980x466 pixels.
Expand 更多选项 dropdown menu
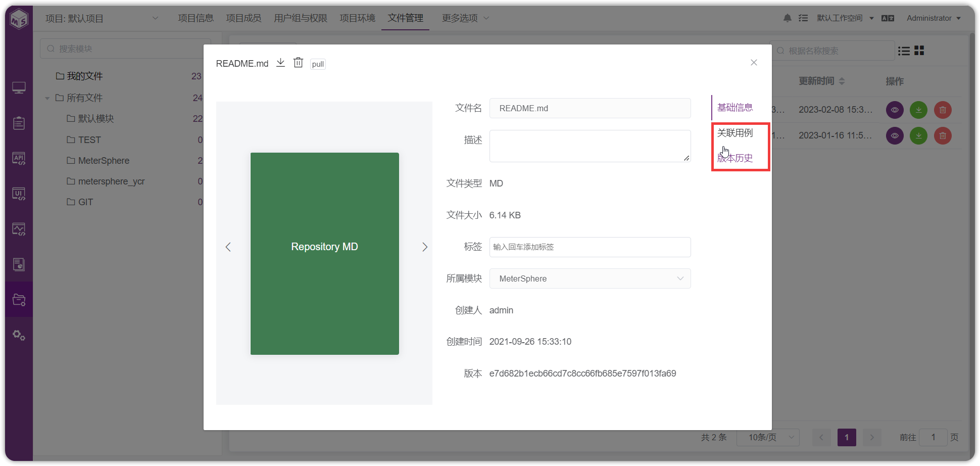[465, 18]
